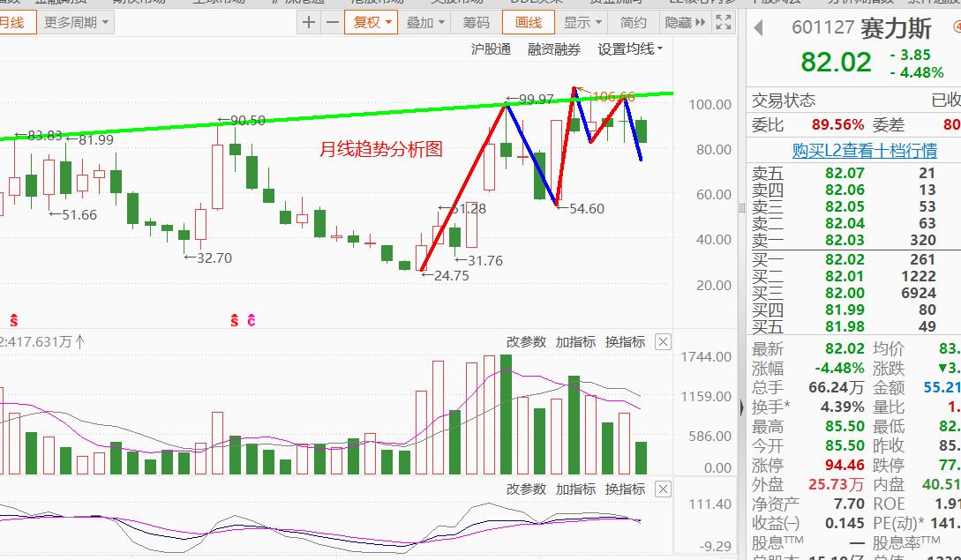This screenshot has width=961, height=560.
Task: Click the red S marker beside C marker
Action: (234, 320)
